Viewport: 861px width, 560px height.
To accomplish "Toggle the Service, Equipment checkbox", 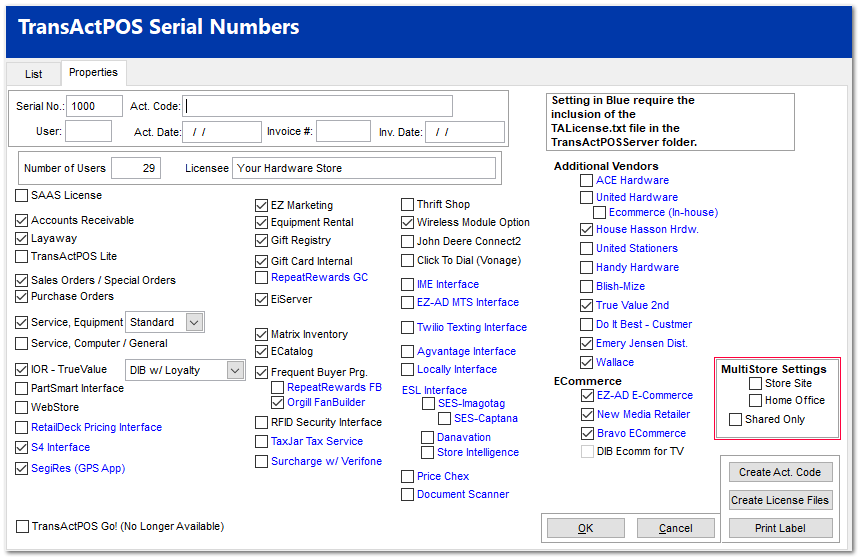I will [x=21, y=322].
